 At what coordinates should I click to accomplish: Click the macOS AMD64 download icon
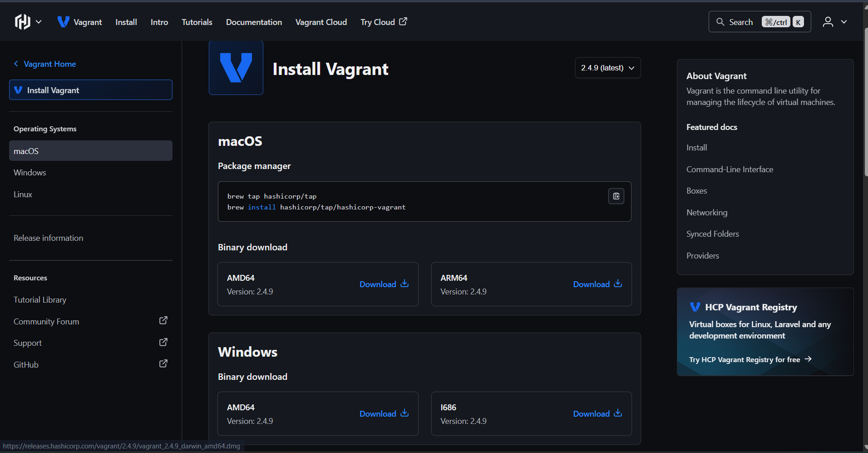[x=404, y=284]
